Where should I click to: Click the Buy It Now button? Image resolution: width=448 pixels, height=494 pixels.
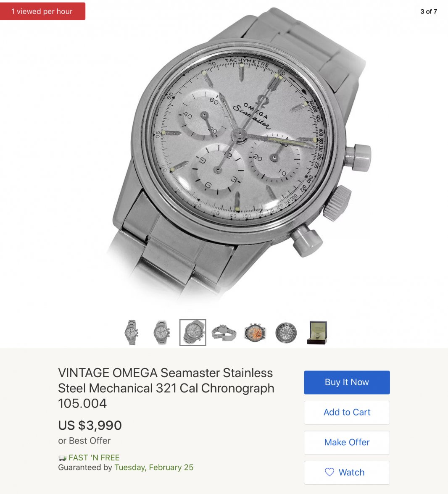tap(347, 382)
